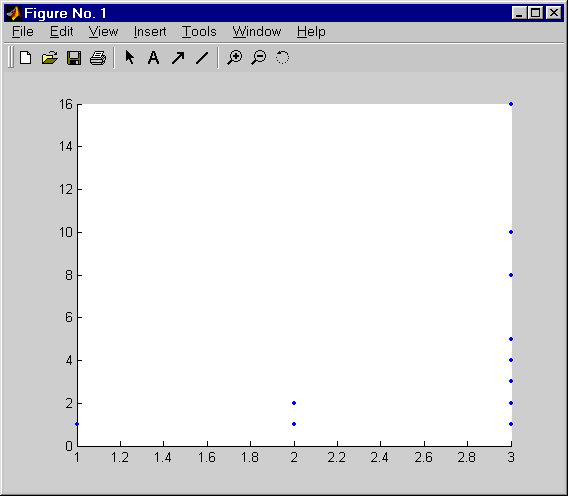Click the New Figure toolbar icon
The width and height of the screenshot is (568, 496).
click(26, 58)
